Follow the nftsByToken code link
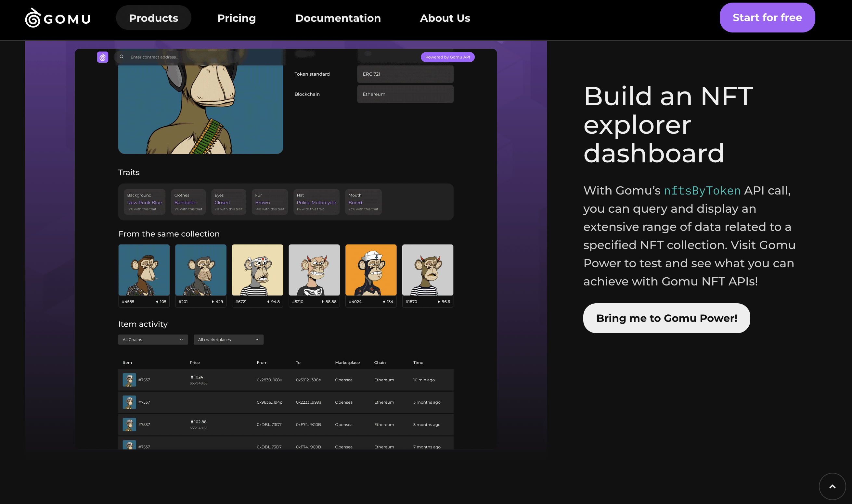852x504 pixels. coord(702,191)
